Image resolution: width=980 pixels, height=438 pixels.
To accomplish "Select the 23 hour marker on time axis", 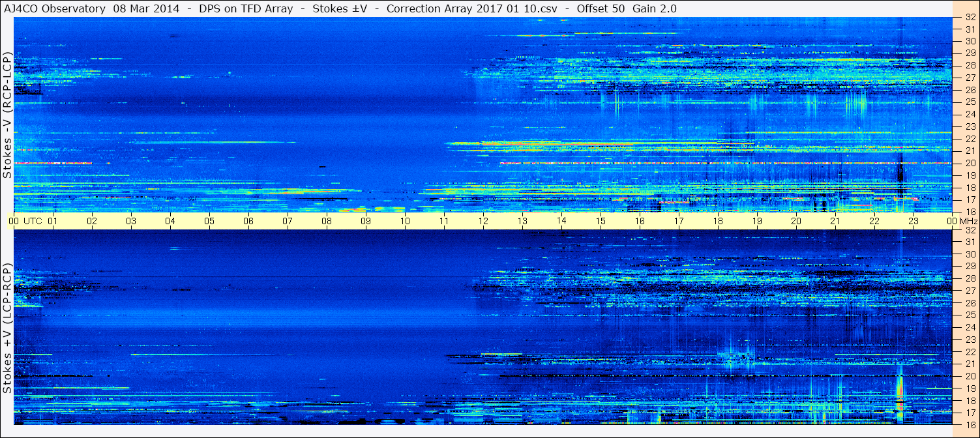I will coord(913,221).
